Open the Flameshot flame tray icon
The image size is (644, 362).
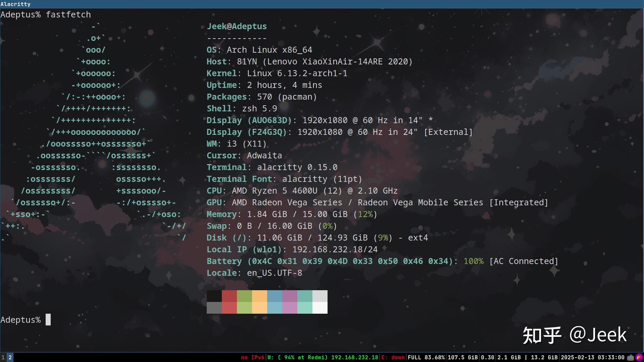640,357
